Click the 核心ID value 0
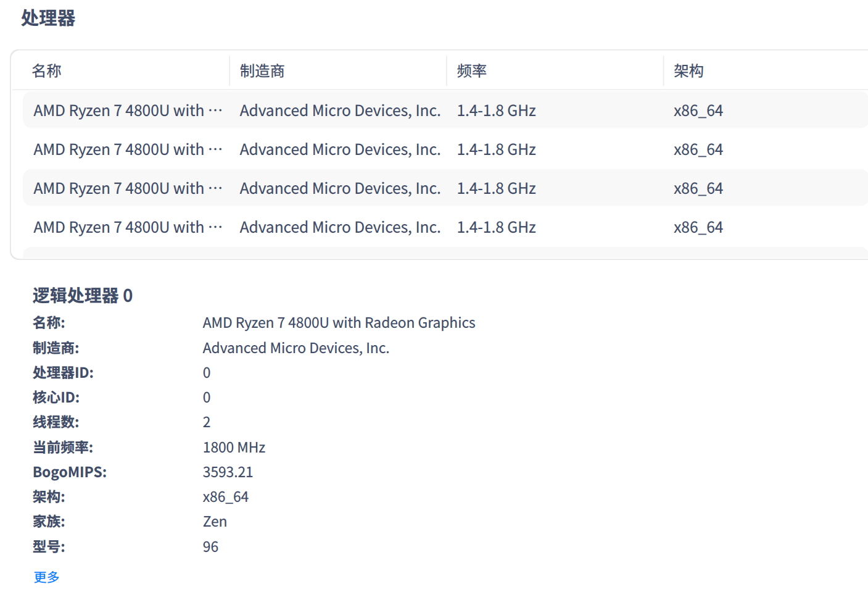The height and width of the screenshot is (597, 868). (207, 398)
